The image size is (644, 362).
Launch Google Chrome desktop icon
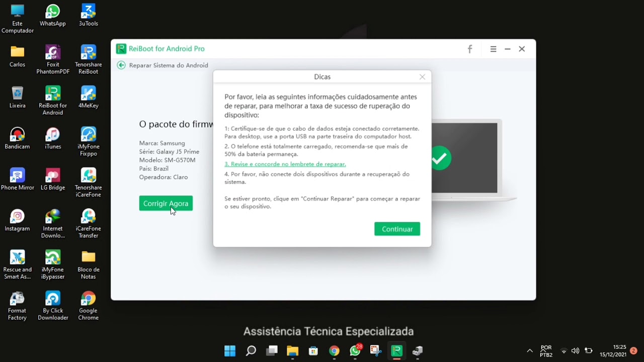click(x=88, y=306)
